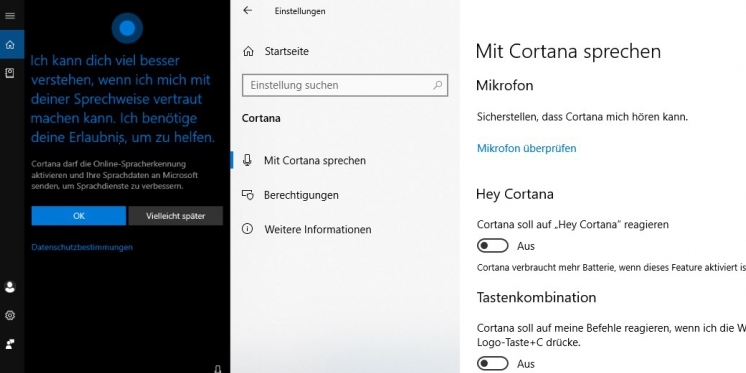
Task: Toggle the Hey Cortana switch
Action: point(492,245)
